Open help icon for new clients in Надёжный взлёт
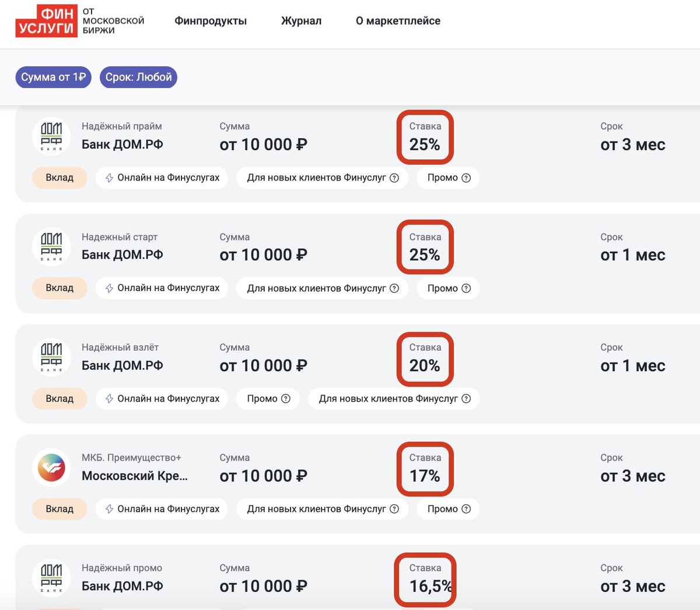 466,399
